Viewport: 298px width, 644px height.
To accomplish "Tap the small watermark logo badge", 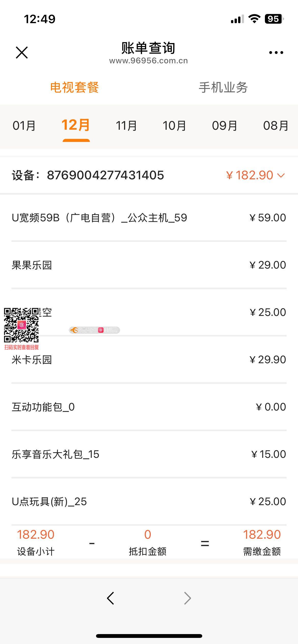I will 94,330.
